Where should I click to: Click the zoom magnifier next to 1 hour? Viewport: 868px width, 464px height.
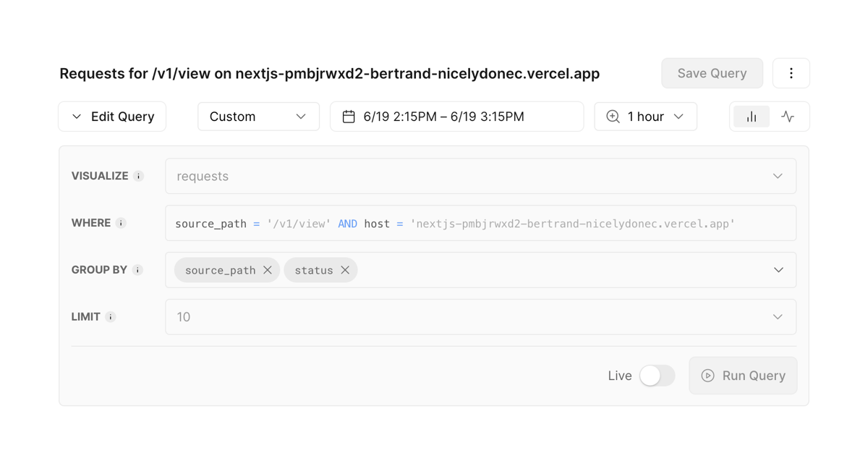613,116
